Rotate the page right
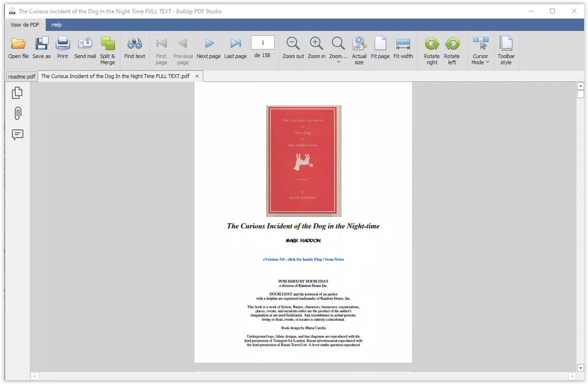The image size is (588, 384). [x=432, y=50]
